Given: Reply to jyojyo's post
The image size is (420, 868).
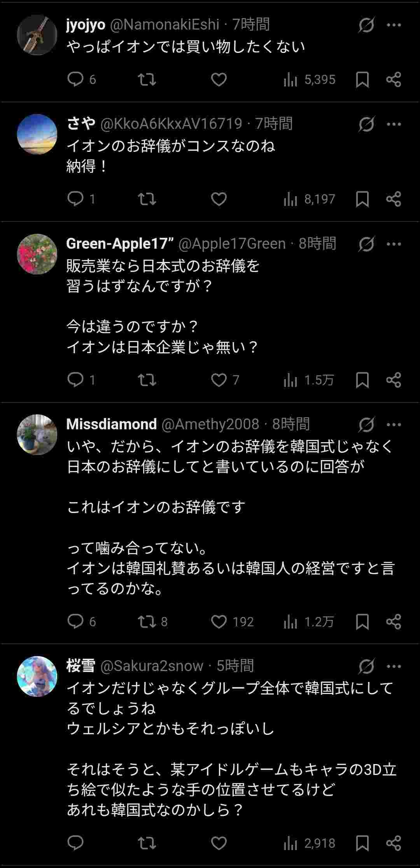Looking at the screenshot, I should [75, 80].
